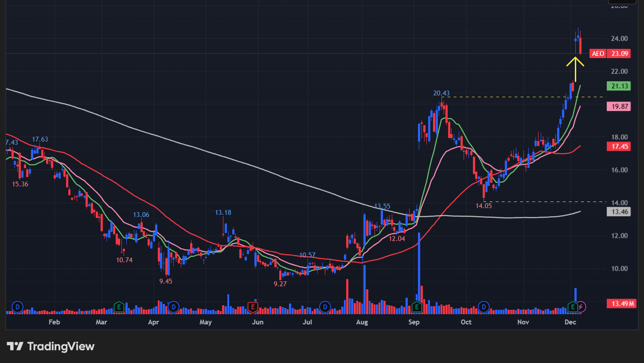Viewport: 644px width, 363px height.
Task: Click the July dividend D marker
Action: click(x=325, y=306)
